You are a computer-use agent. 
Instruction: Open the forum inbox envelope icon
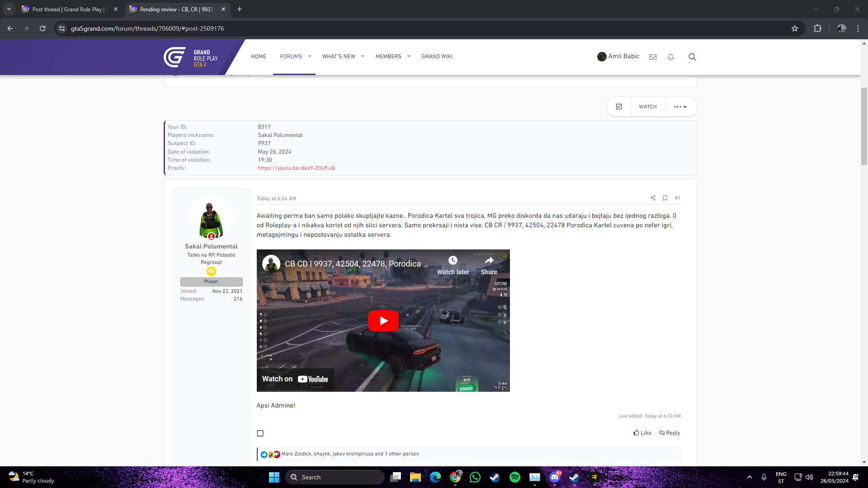point(653,57)
